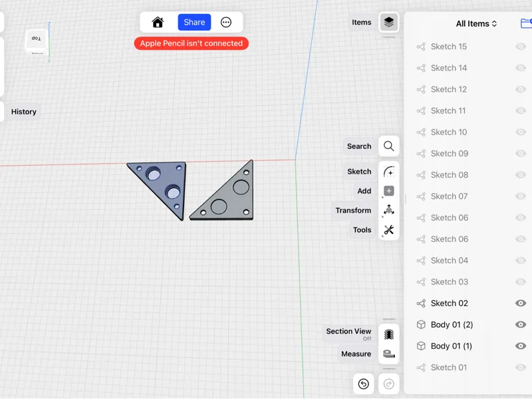Show Sketch 14 with its eye toggle

click(x=521, y=68)
